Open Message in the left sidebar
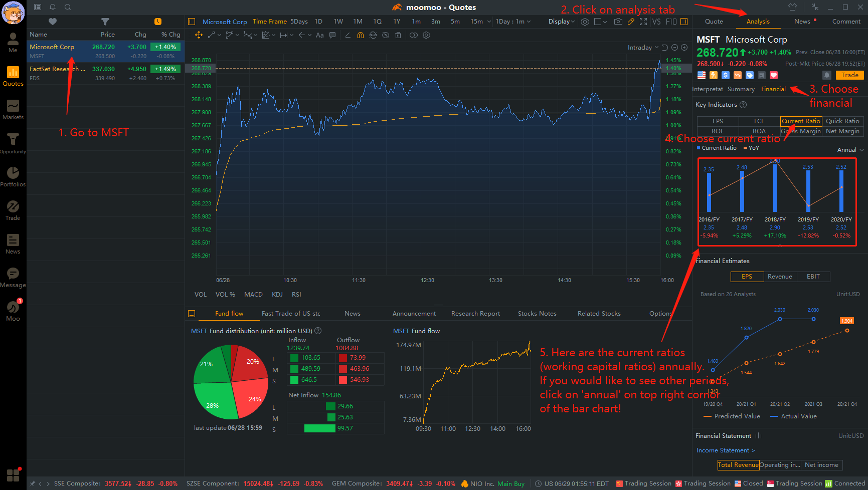Viewport: 868px width, 490px height. 13,278
